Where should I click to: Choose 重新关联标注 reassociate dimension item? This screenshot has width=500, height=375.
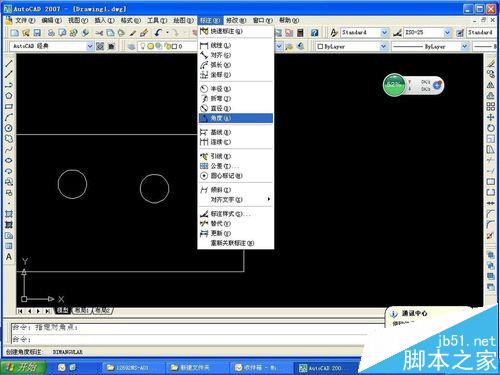[236, 243]
